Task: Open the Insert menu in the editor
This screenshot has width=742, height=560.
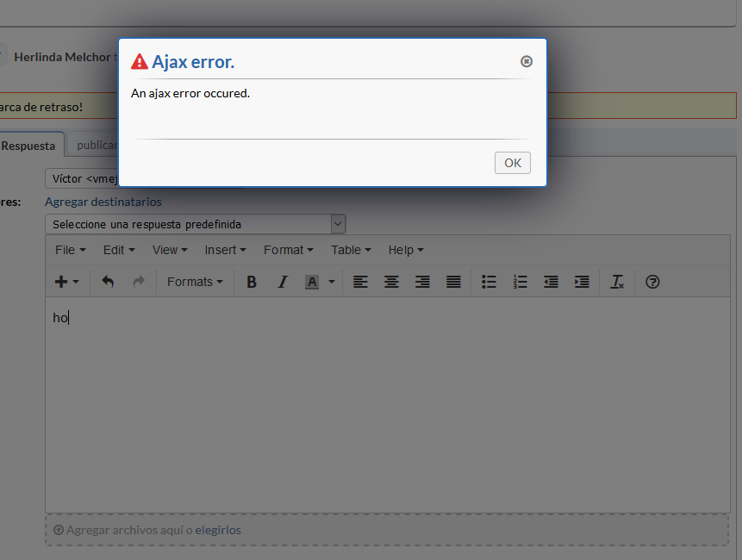Action: pos(225,250)
